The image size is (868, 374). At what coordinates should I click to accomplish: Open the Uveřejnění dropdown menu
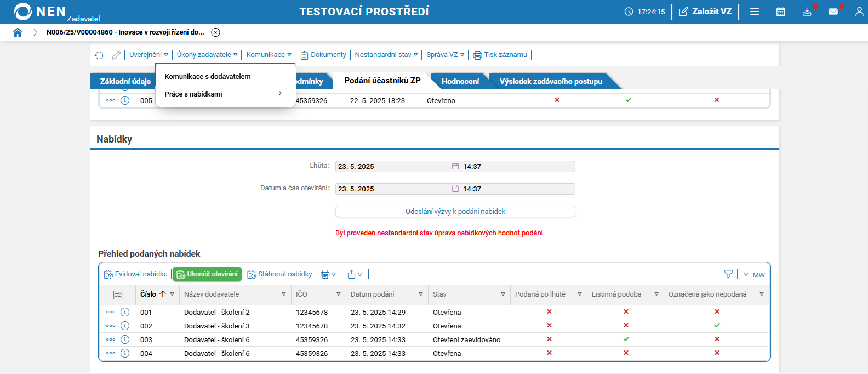click(149, 55)
